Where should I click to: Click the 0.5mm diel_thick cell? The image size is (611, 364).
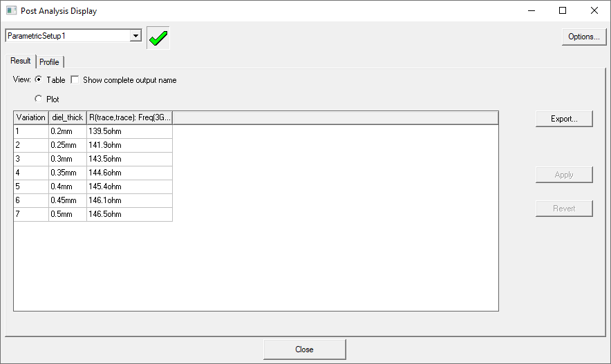tap(68, 214)
